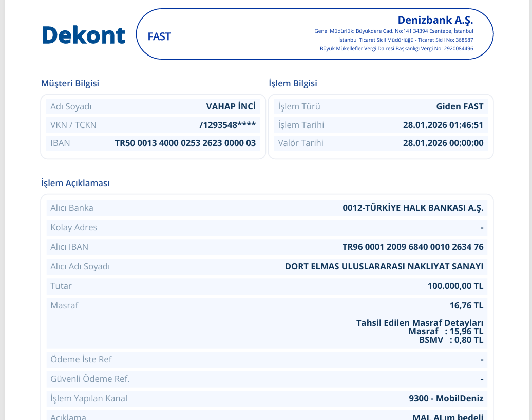Select the BSMV : 0,80 TL detail
The image size is (532, 420).
[451, 340]
